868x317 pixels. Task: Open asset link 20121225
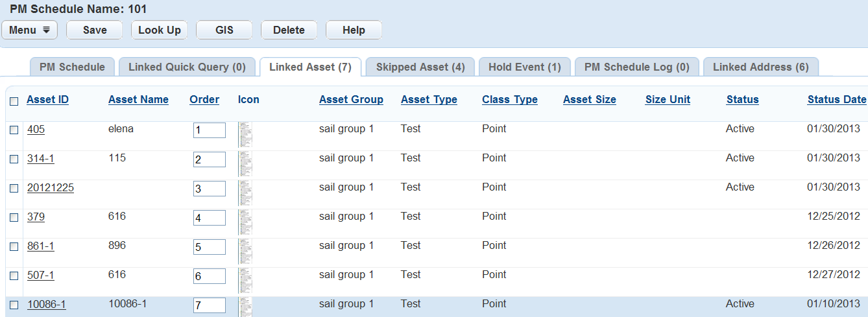(x=51, y=187)
